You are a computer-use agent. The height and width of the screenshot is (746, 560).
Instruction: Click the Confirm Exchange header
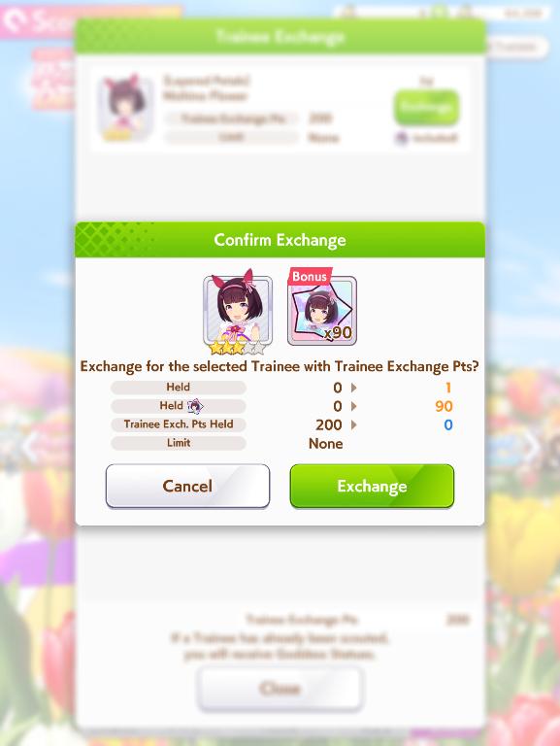point(280,240)
